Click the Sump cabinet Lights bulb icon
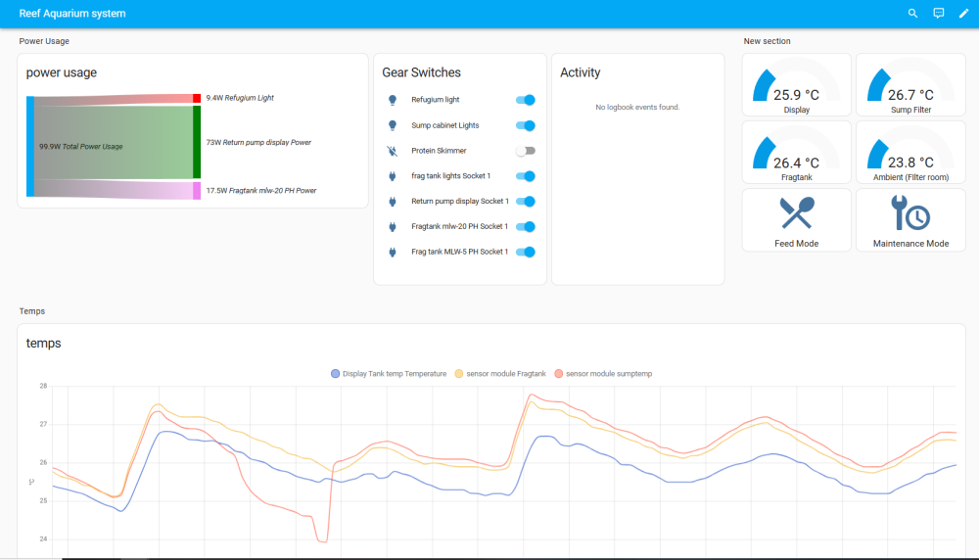The image size is (979, 560). click(393, 125)
